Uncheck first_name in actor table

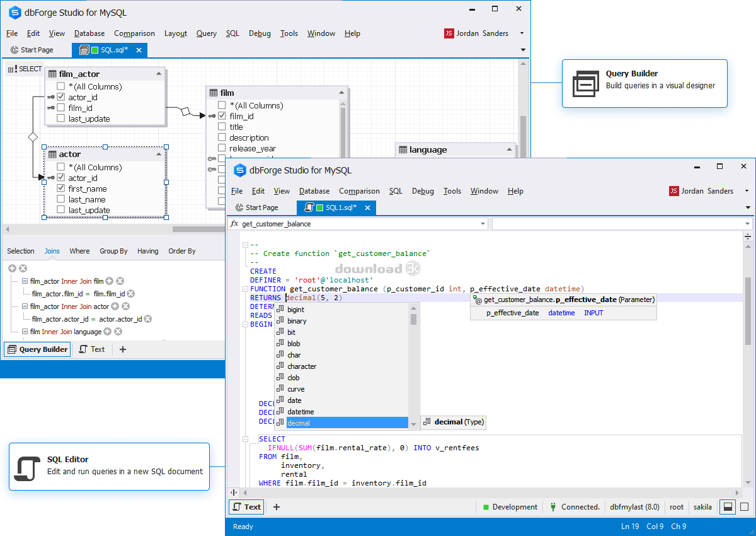click(x=60, y=189)
